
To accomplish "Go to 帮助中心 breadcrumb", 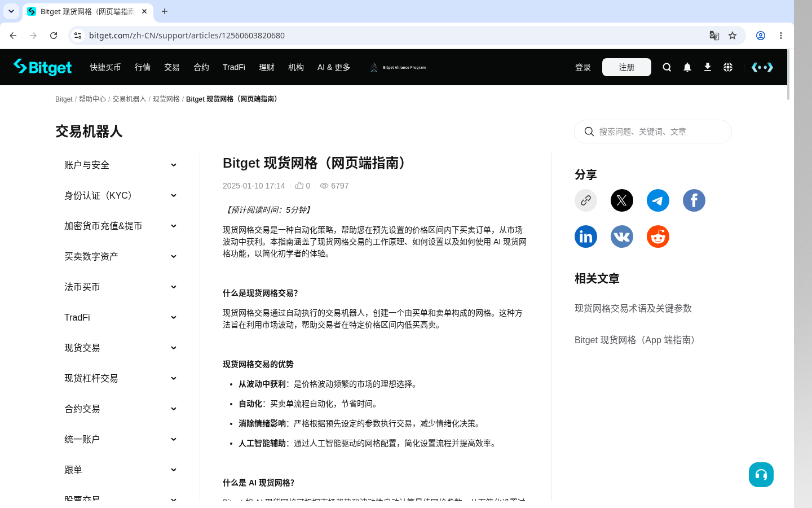I will pyautogui.click(x=92, y=99).
